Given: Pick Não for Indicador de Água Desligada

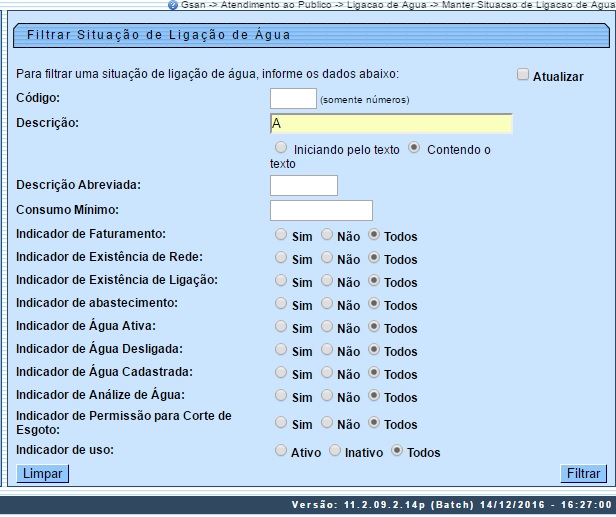Looking at the screenshot, I should (327, 350).
